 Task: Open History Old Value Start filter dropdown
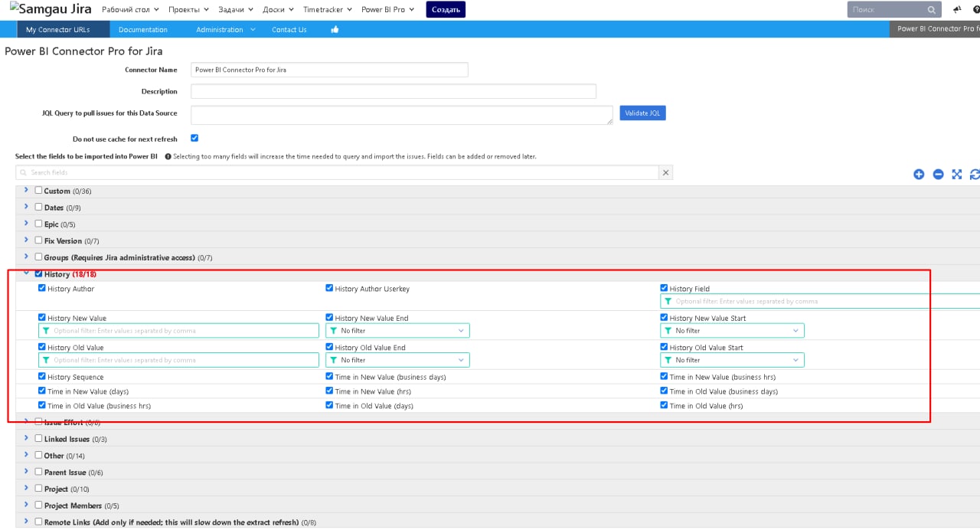point(732,360)
